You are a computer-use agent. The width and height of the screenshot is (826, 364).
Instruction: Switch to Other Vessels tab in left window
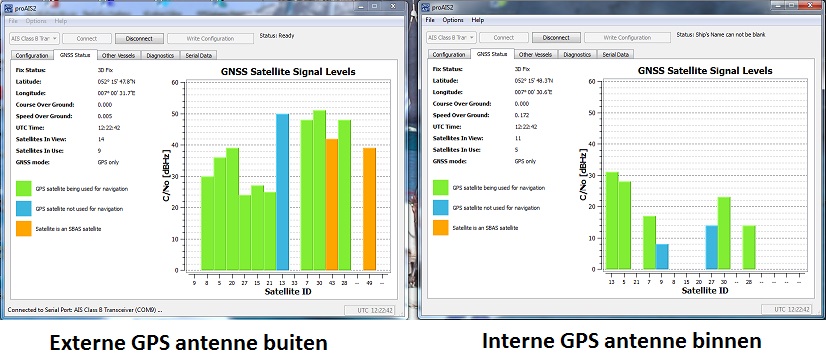pos(119,55)
